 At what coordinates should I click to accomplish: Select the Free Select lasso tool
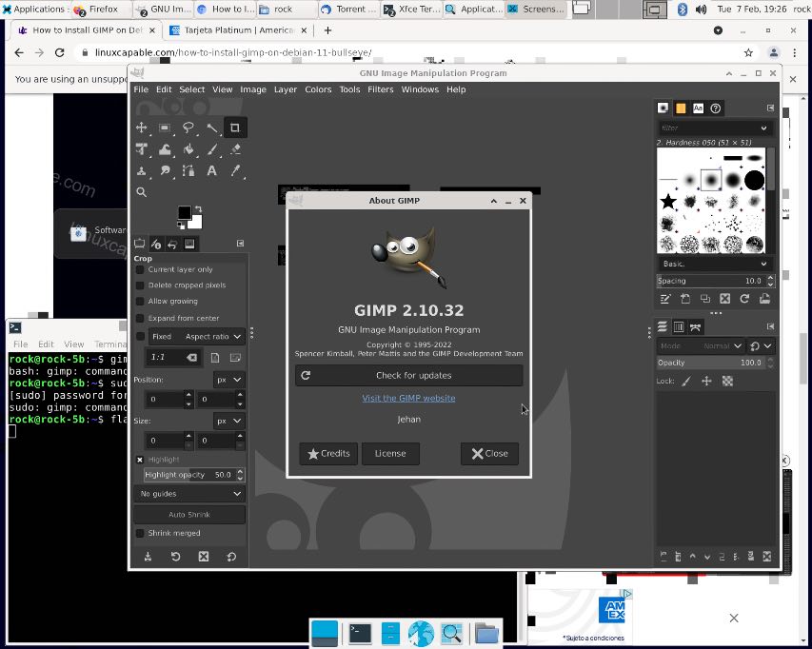point(188,128)
